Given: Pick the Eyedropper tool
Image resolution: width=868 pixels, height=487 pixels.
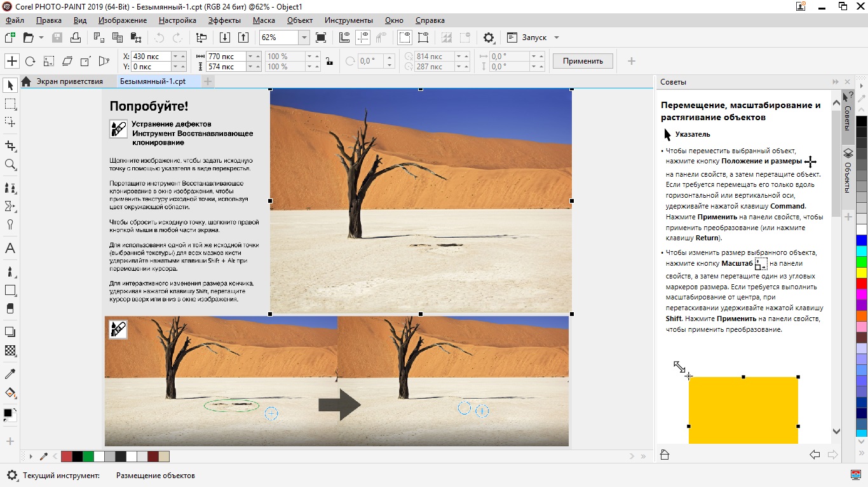Looking at the screenshot, I should point(10,373).
